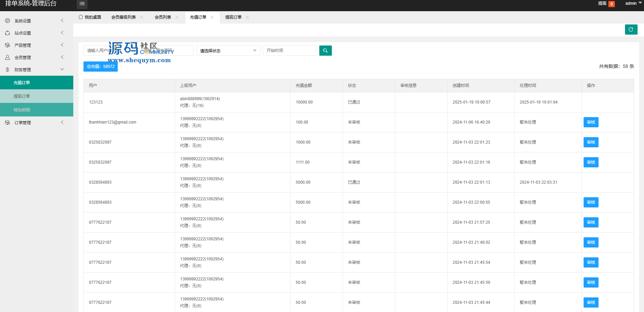Expand the 产品管理 menu chevron
The image size is (644, 312).
click(x=62, y=45)
